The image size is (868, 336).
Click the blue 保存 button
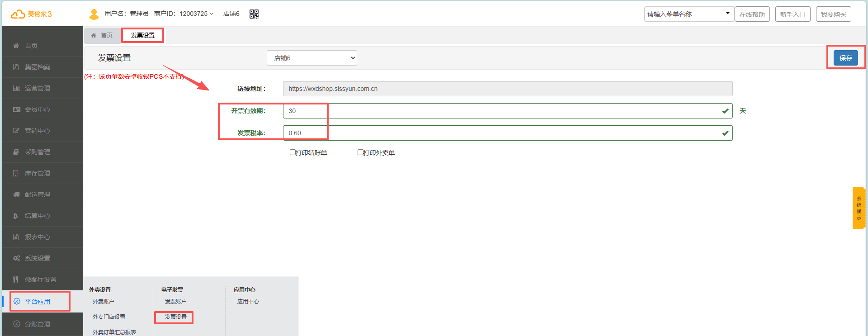[x=845, y=58]
